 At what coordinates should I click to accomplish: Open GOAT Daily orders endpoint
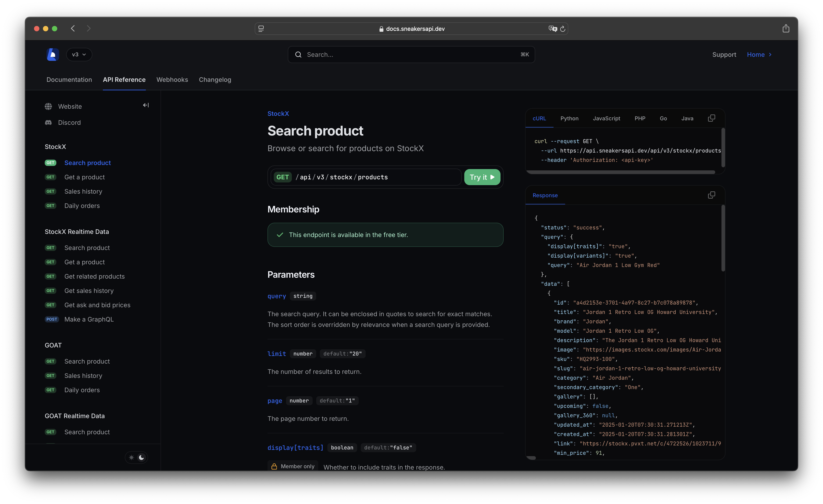click(x=82, y=390)
